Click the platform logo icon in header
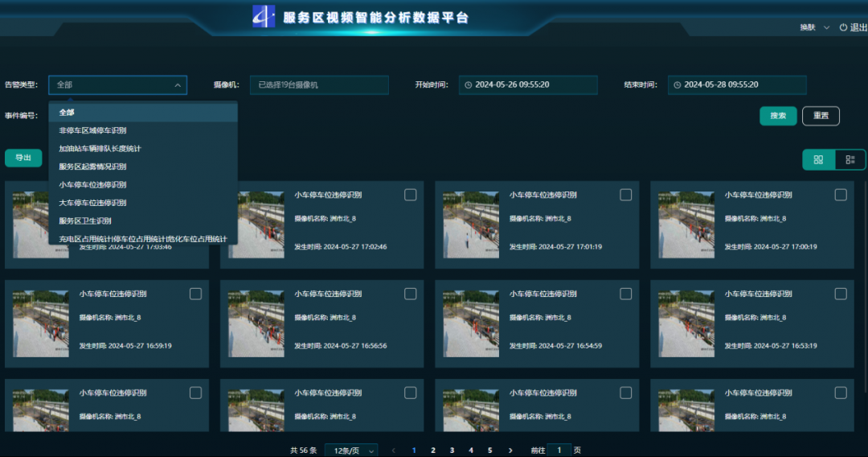 click(264, 16)
